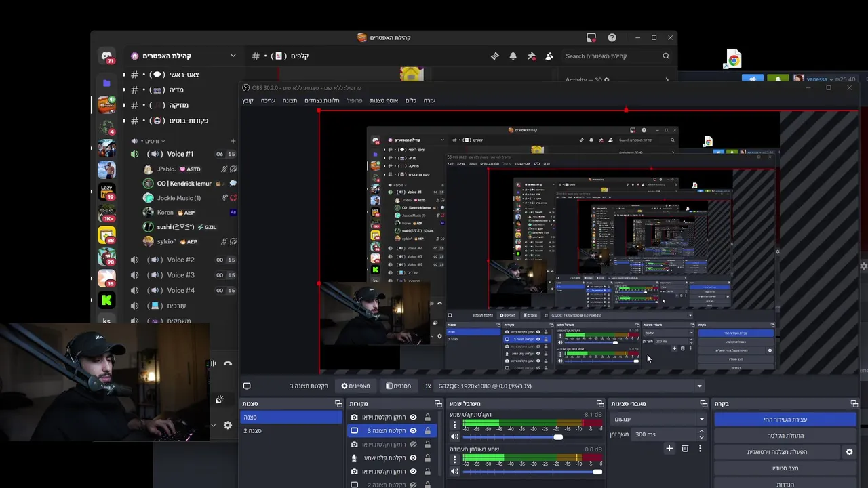Hide the הקלטת קלט שמע source
868x488 pixels.
coord(413,457)
